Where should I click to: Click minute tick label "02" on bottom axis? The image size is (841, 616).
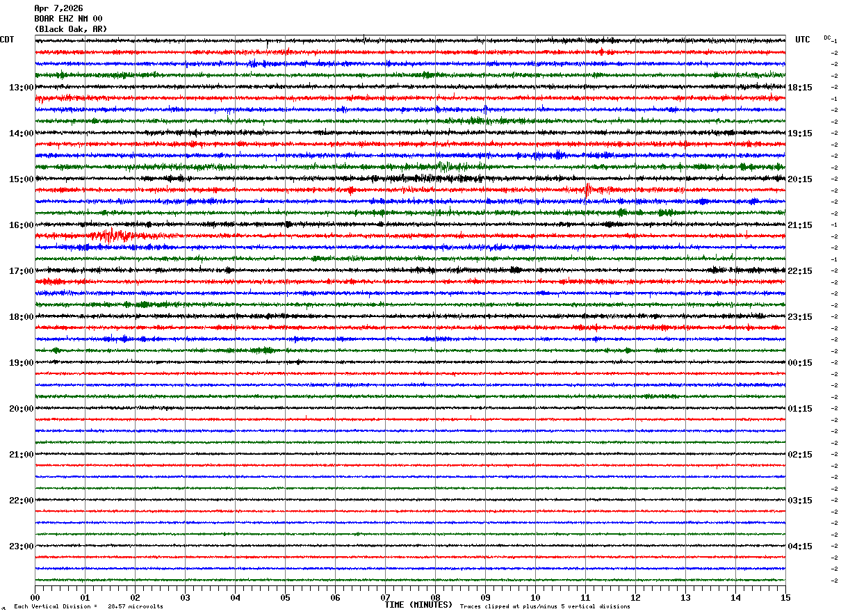pyautogui.click(x=135, y=597)
